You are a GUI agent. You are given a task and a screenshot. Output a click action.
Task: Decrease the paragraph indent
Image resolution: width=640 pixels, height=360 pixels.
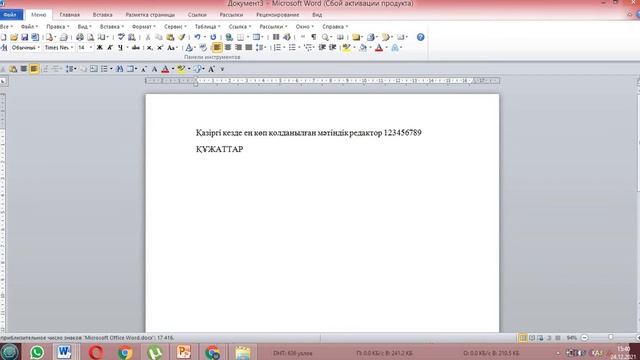[322, 48]
